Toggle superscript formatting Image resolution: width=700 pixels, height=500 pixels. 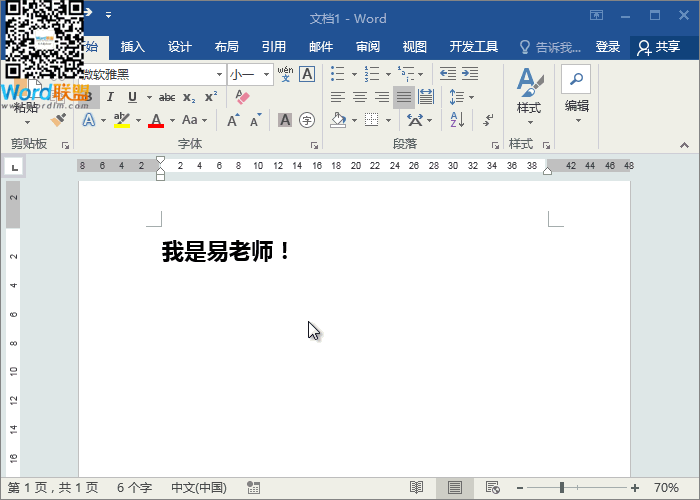click(211, 97)
